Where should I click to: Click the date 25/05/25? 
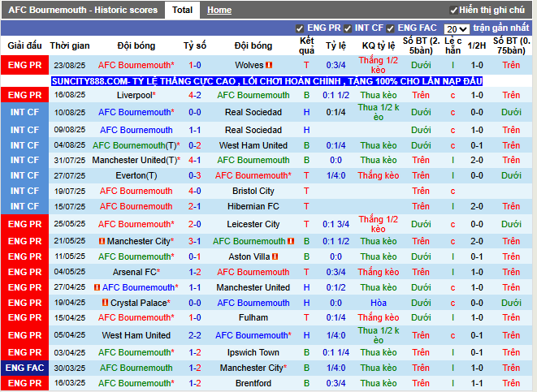click(70, 224)
